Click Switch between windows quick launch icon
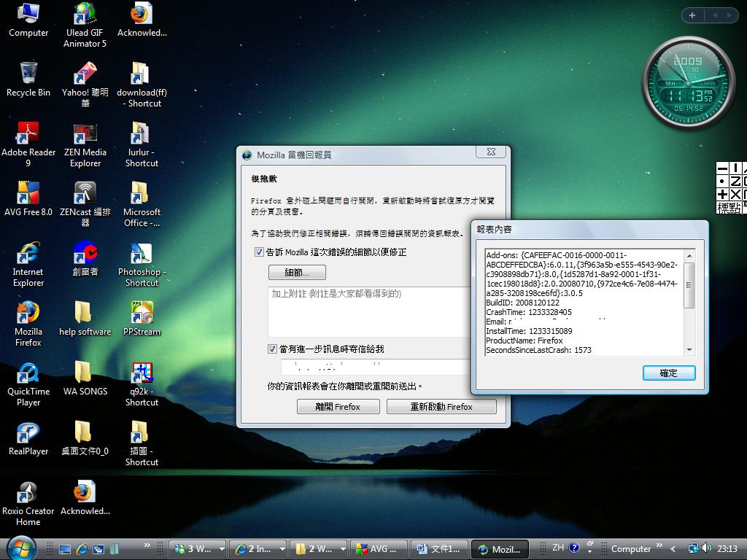Image resolution: width=747 pixels, height=560 pixels. 98,549
